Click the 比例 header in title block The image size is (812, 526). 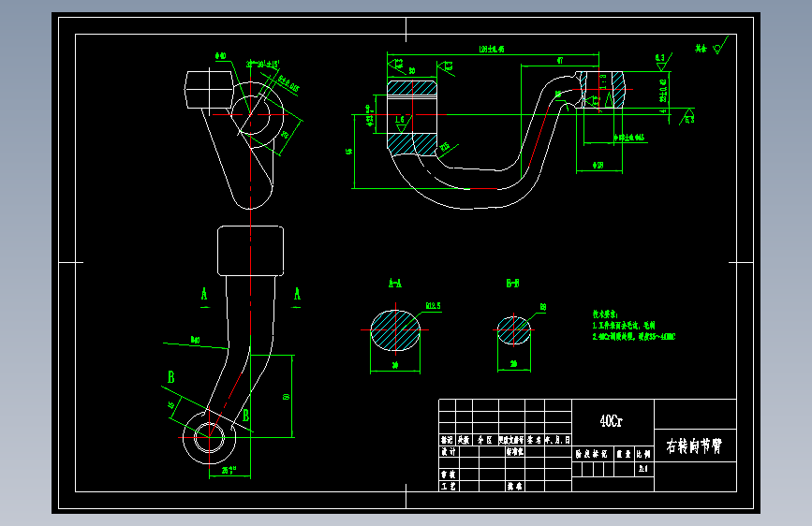643,454
